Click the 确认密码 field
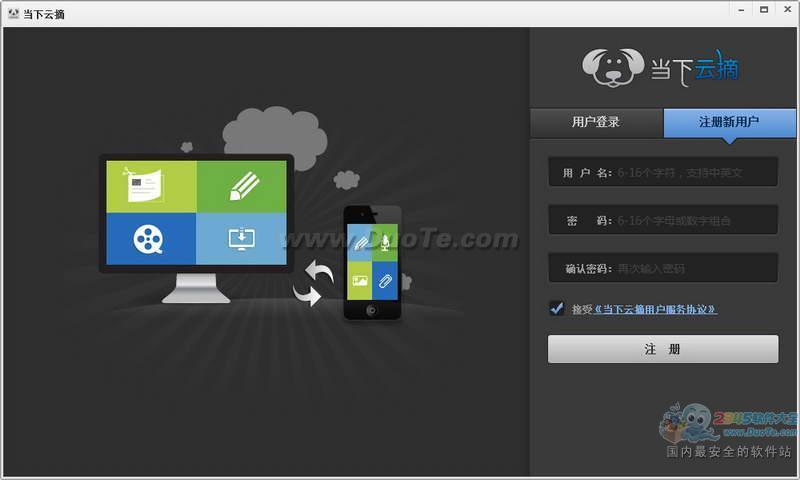Viewport: 800px width, 480px height. pos(694,268)
